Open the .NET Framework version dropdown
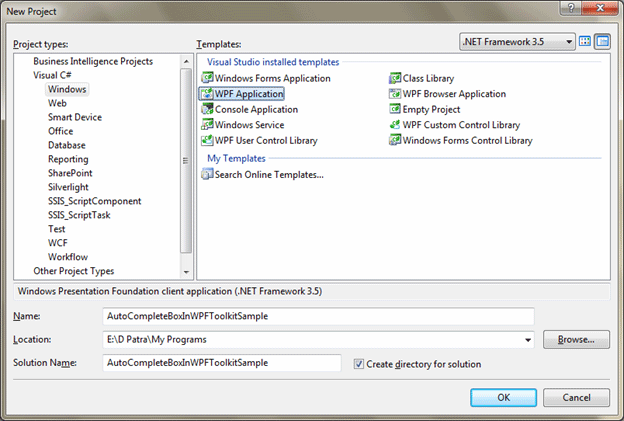Screen dimensions: 624x421 tap(570, 42)
